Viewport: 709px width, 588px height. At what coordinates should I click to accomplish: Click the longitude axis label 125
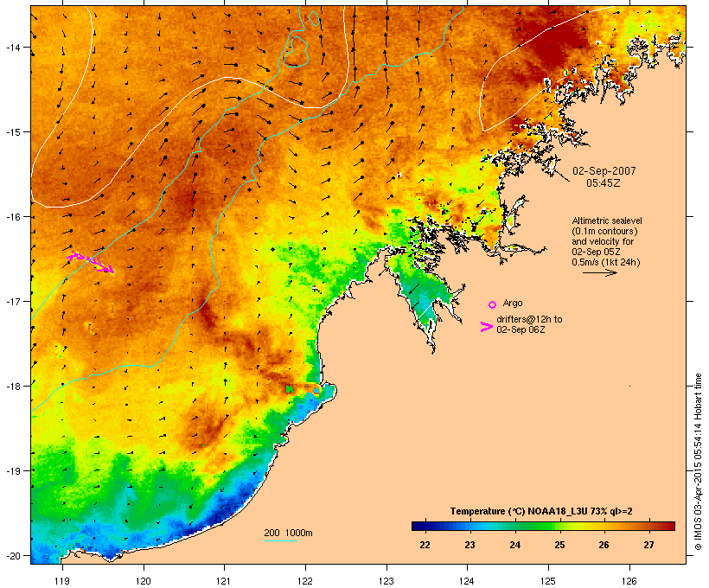pyautogui.click(x=548, y=581)
